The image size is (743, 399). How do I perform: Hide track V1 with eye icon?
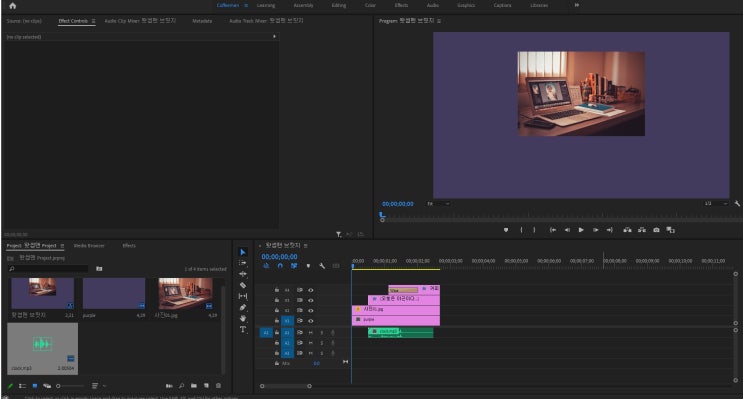point(311,321)
